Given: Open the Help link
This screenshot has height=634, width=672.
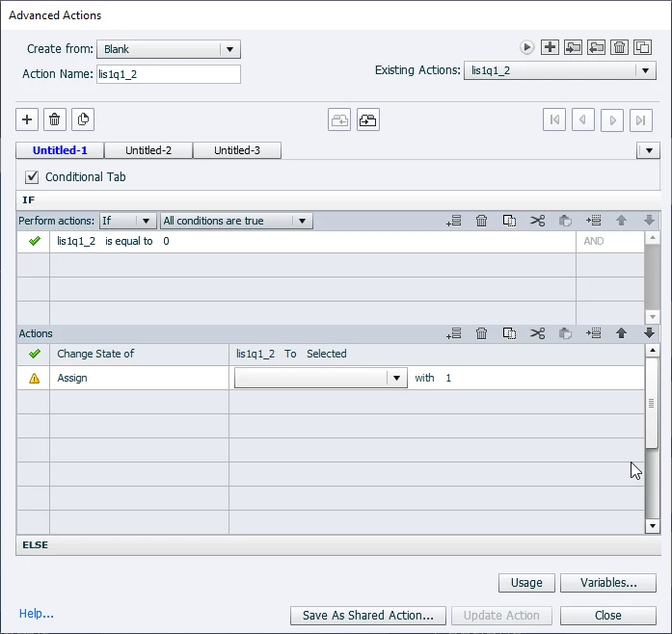Looking at the screenshot, I should 36,614.
